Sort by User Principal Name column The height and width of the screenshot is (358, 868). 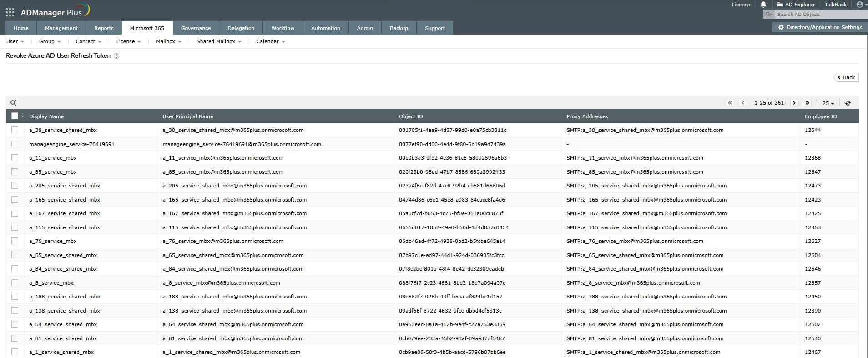click(x=188, y=116)
